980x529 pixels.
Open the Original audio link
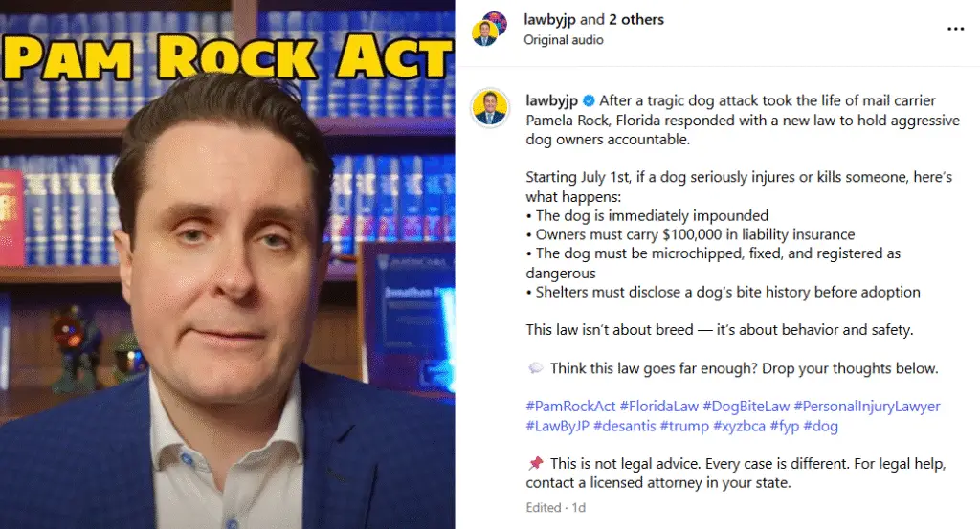coord(563,40)
